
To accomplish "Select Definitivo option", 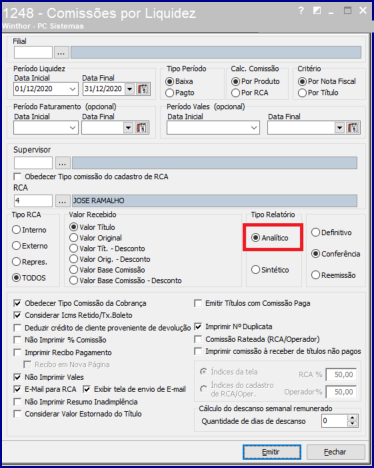I will coord(332,232).
